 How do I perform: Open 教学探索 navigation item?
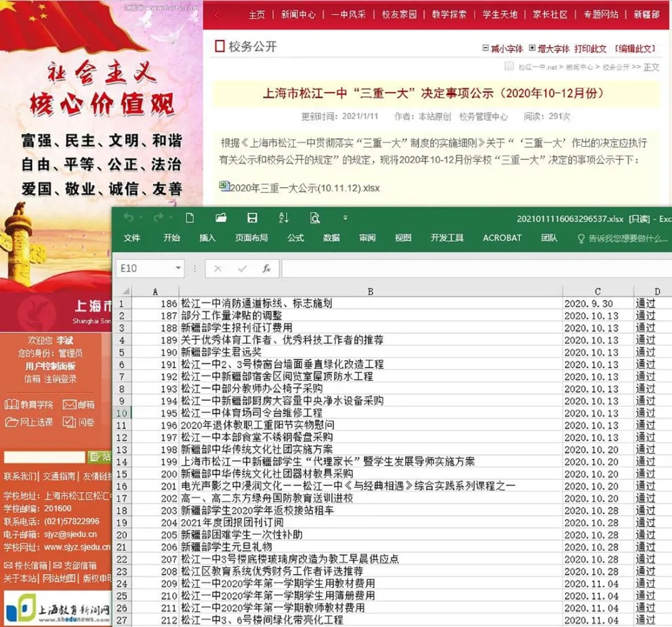[449, 14]
